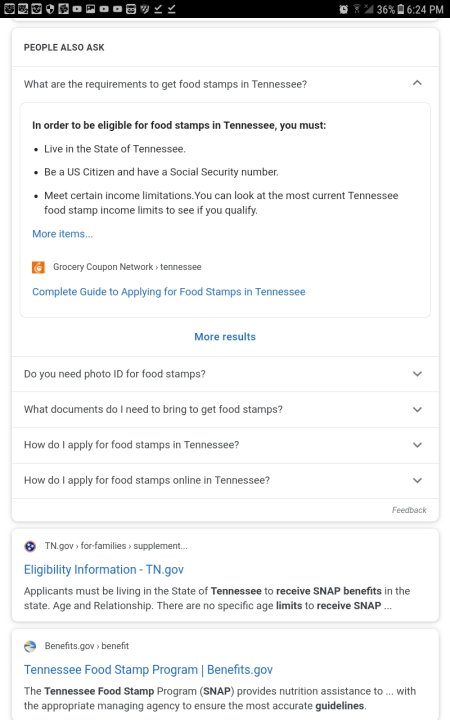Screen dimensions: 450x720
Task: Click the Grocery Coupon Network orange favicon
Action: 38,267
